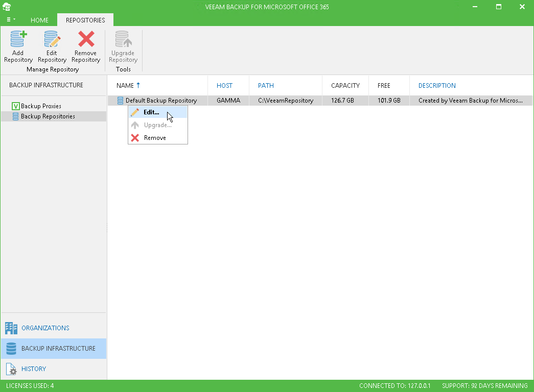This screenshot has width=534, height=392.
Task: Click the green V Backup Proxies icon
Action: (x=16, y=106)
